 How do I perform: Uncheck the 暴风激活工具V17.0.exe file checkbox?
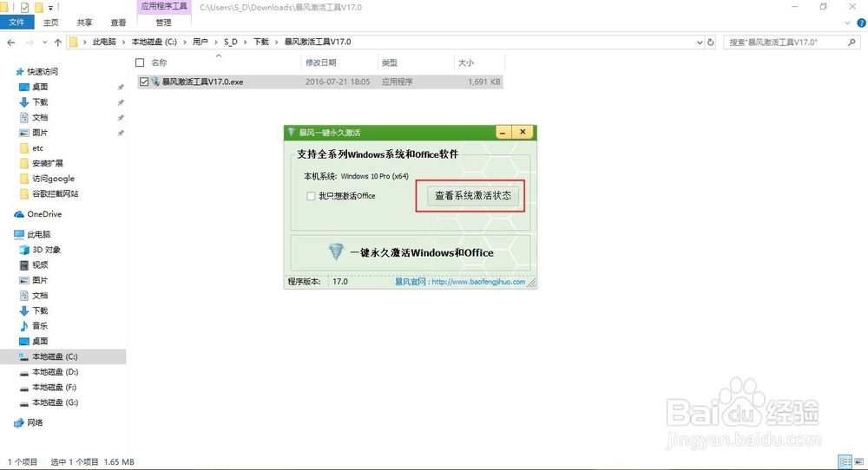click(144, 82)
